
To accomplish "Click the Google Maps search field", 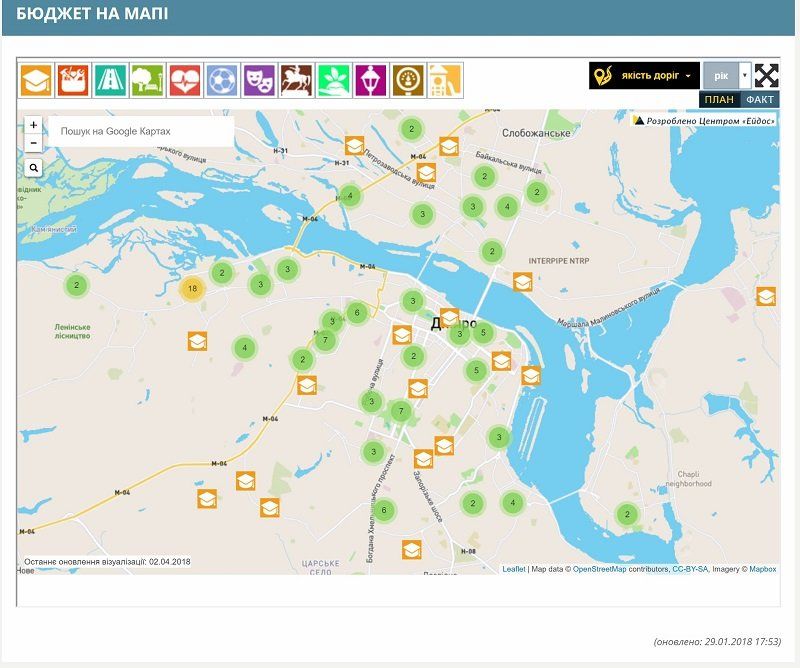I will click(x=141, y=131).
